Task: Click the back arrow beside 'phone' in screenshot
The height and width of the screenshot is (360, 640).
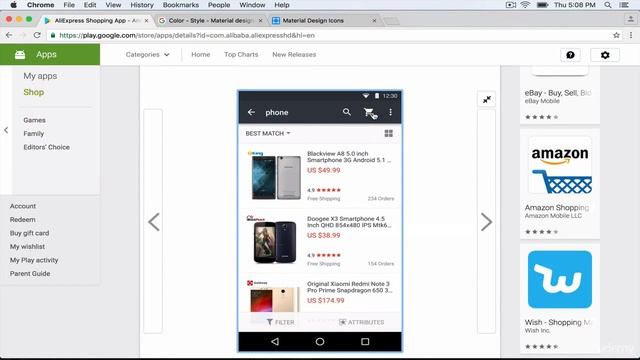Action: pyautogui.click(x=251, y=112)
